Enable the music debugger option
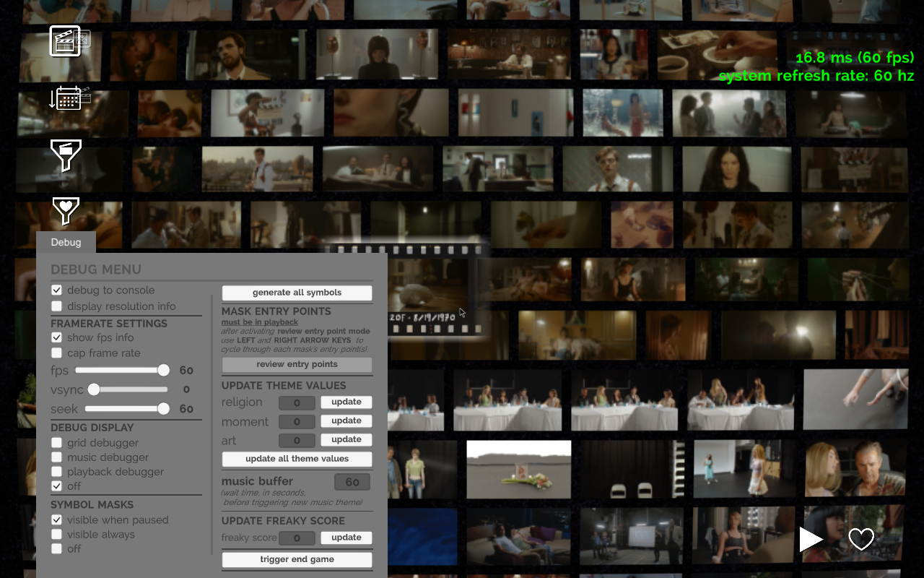The image size is (924, 578). pyautogui.click(x=56, y=457)
